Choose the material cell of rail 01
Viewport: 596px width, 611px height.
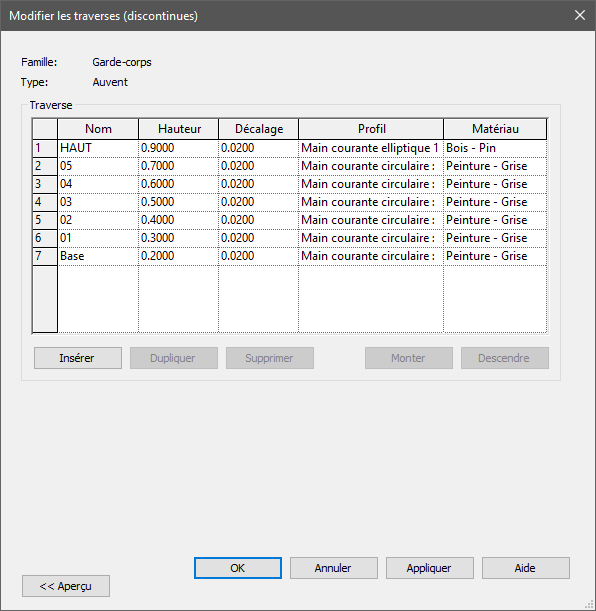point(495,238)
